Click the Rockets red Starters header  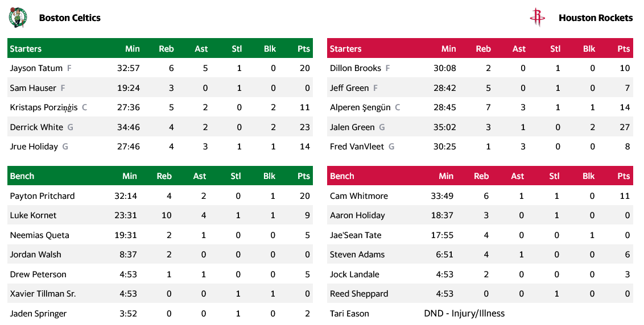coord(345,49)
